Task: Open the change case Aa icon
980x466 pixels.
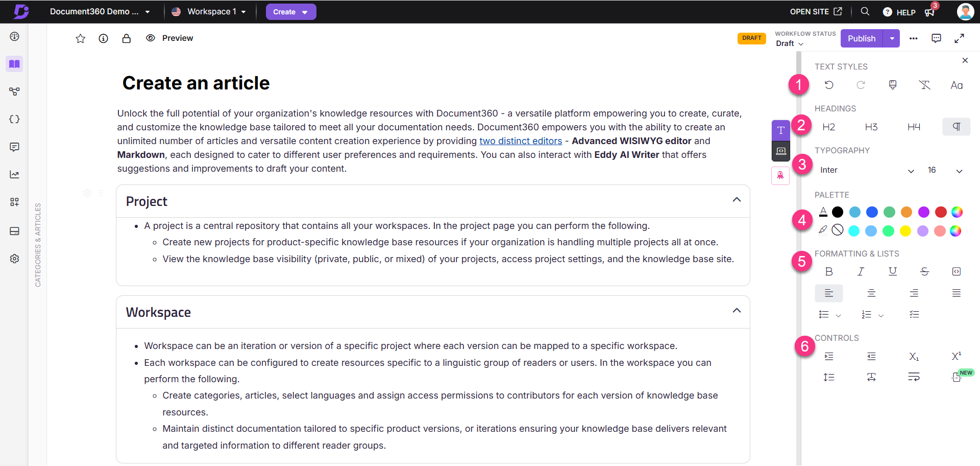Action: [x=957, y=85]
